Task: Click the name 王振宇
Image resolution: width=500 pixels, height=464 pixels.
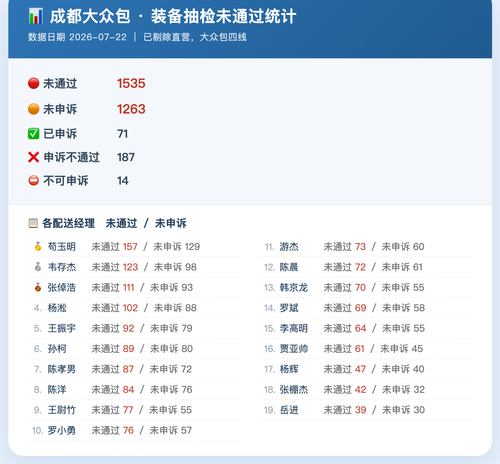Action: tap(62, 328)
